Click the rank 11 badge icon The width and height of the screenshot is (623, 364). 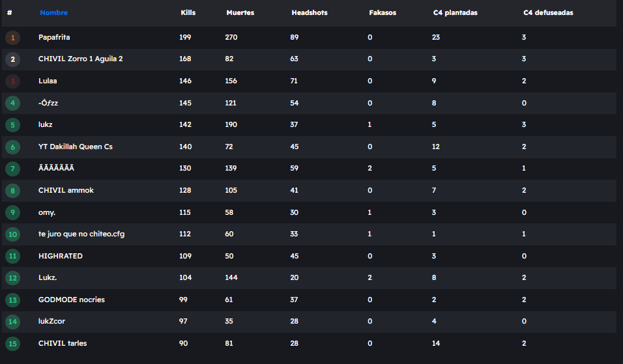pos(12,257)
